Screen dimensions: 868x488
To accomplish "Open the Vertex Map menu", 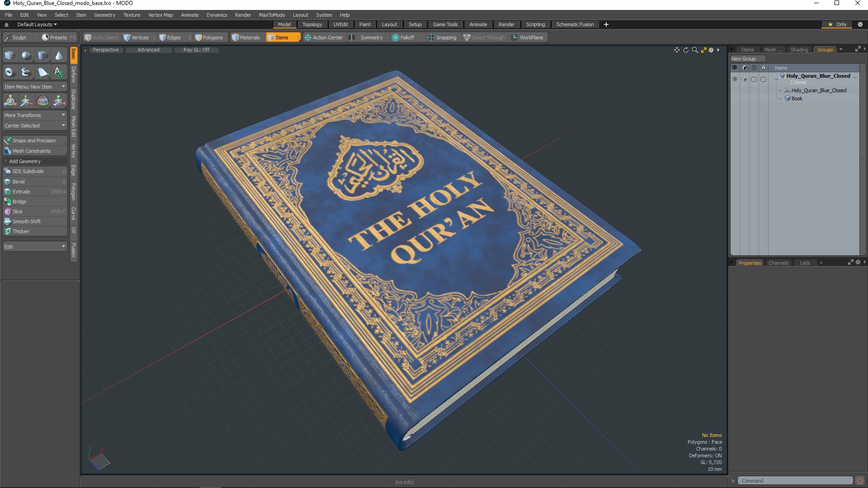I will (x=160, y=15).
